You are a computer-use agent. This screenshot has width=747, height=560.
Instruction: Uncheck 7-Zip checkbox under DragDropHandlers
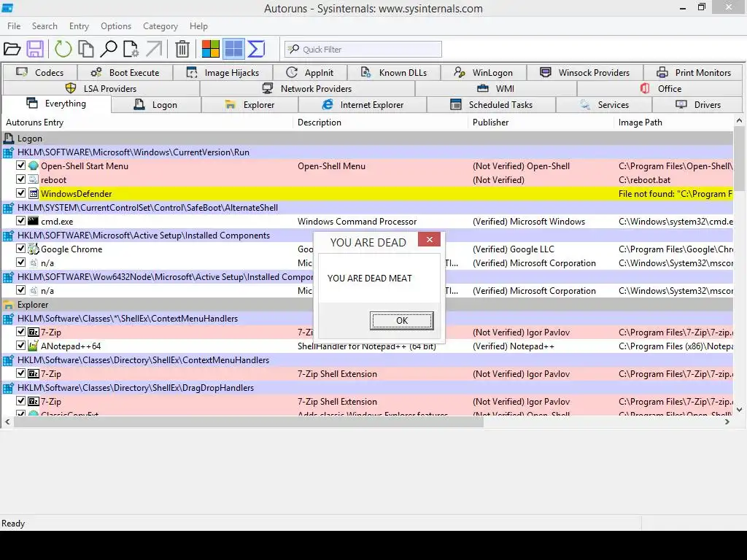click(20, 400)
